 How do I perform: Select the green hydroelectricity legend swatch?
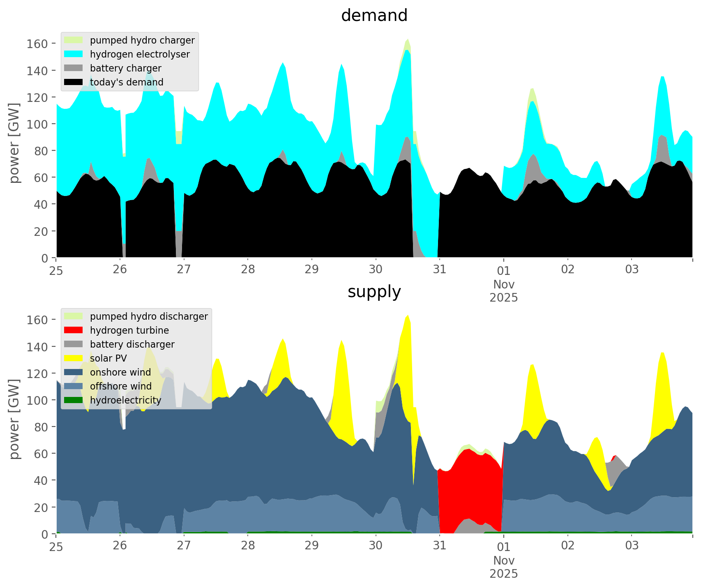[x=74, y=400]
